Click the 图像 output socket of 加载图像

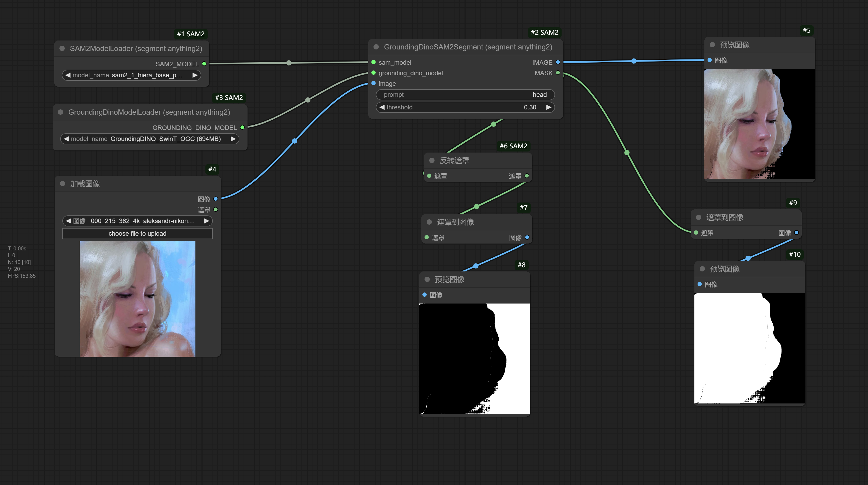coord(216,199)
